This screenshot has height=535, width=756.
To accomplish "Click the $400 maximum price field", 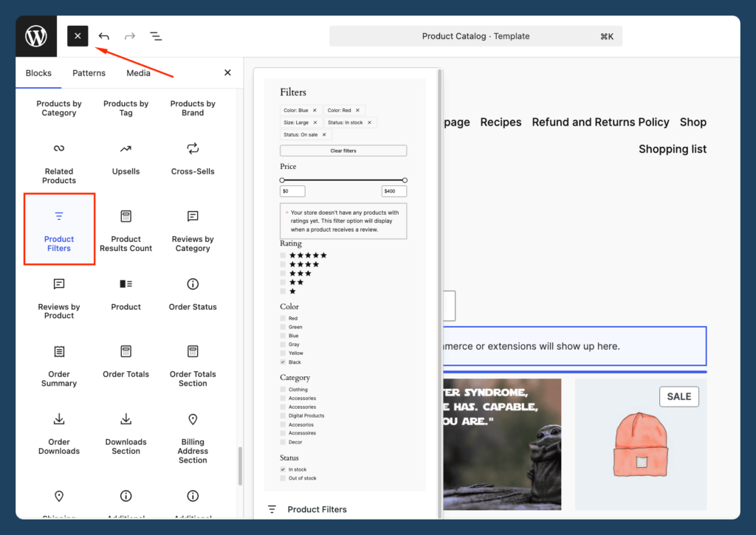I will point(394,191).
